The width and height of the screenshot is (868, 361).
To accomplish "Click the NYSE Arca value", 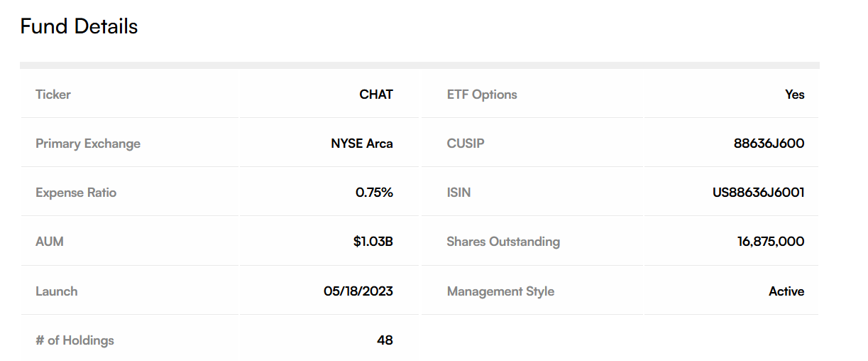I will point(362,144).
